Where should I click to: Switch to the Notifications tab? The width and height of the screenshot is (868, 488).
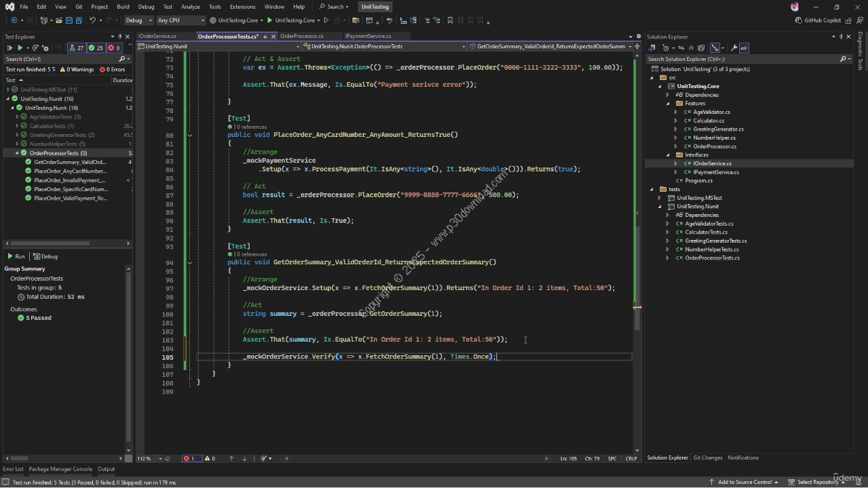click(x=743, y=457)
